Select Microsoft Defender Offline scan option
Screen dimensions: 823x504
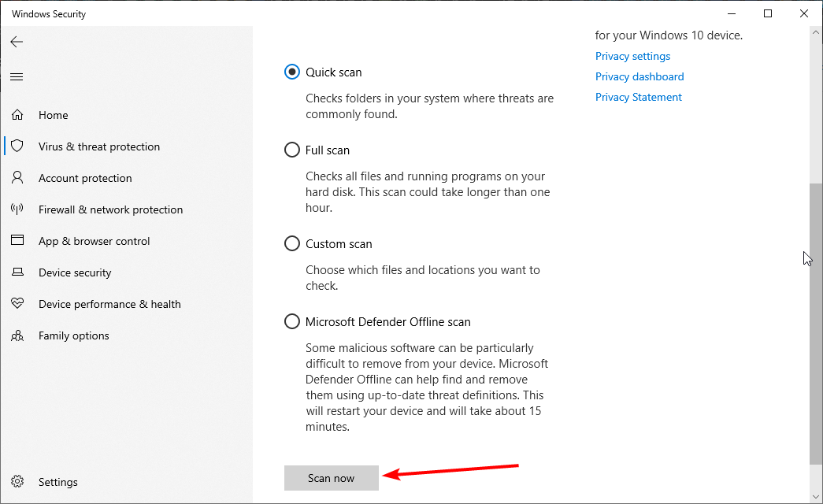pyautogui.click(x=292, y=321)
